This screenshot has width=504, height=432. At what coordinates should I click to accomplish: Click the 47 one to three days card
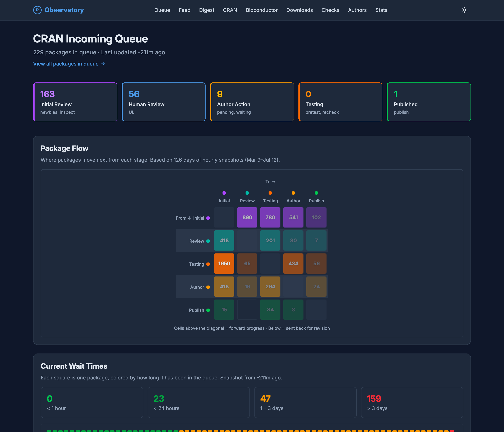pos(305,402)
